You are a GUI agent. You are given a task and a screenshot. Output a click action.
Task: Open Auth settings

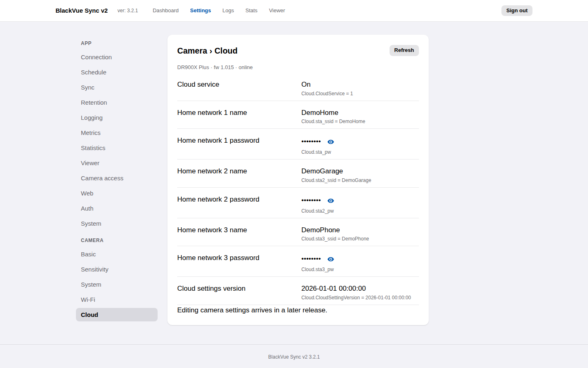(117, 209)
